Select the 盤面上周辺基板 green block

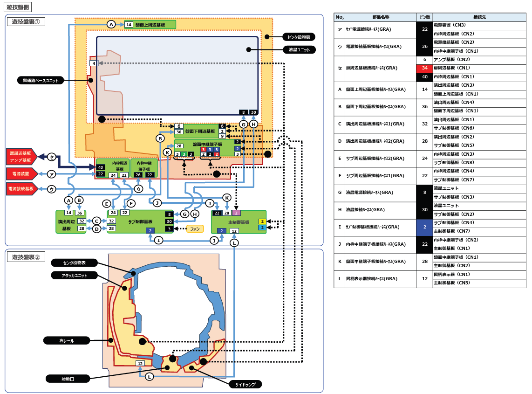tap(150, 24)
